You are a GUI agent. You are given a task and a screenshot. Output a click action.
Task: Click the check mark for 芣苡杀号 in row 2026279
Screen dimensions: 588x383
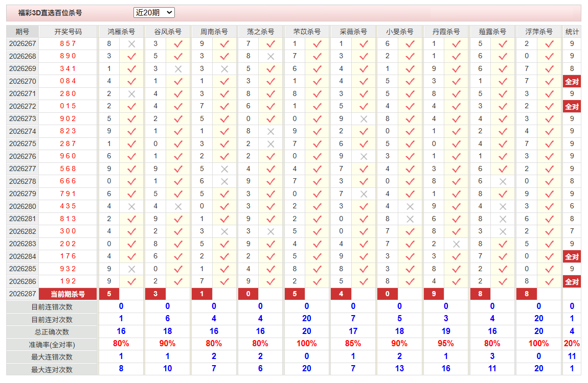317,194
